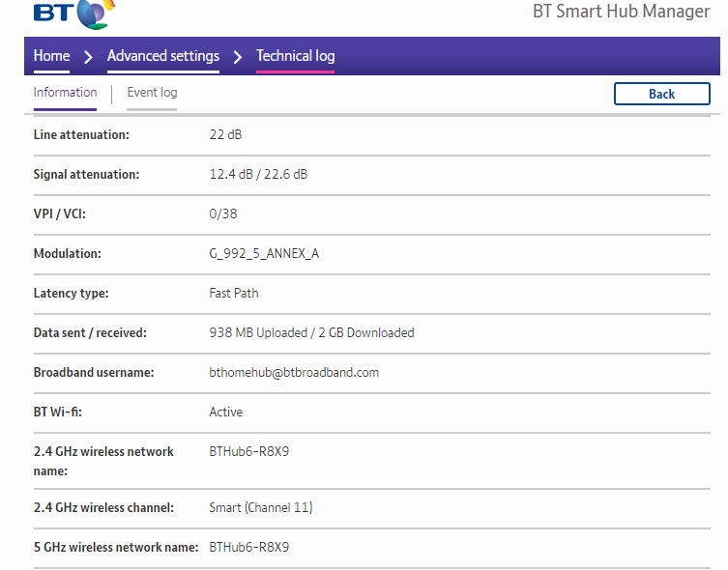This screenshot has height=570, width=728.
Task: Select the 0/38 value
Action: point(223,214)
